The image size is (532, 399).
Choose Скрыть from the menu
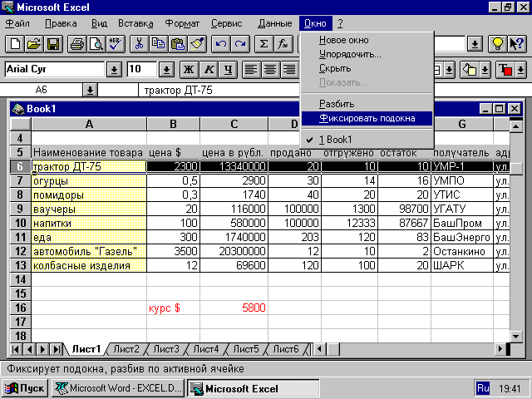click(x=367, y=68)
